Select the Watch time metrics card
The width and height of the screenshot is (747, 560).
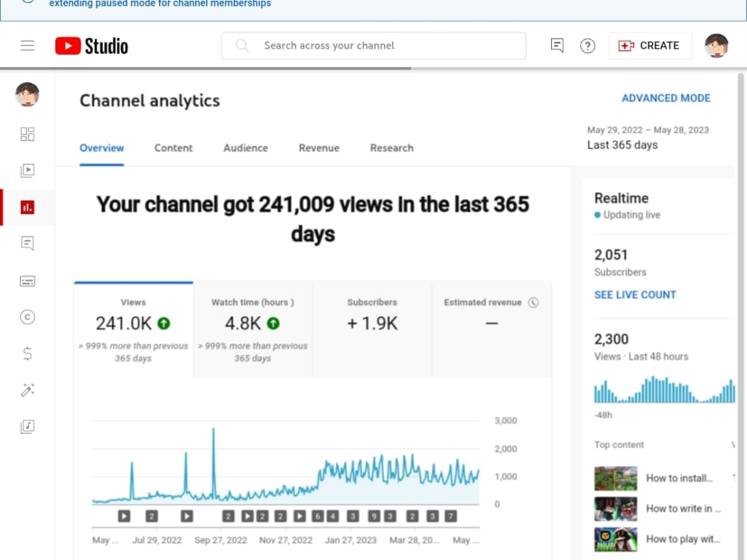(x=252, y=329)
